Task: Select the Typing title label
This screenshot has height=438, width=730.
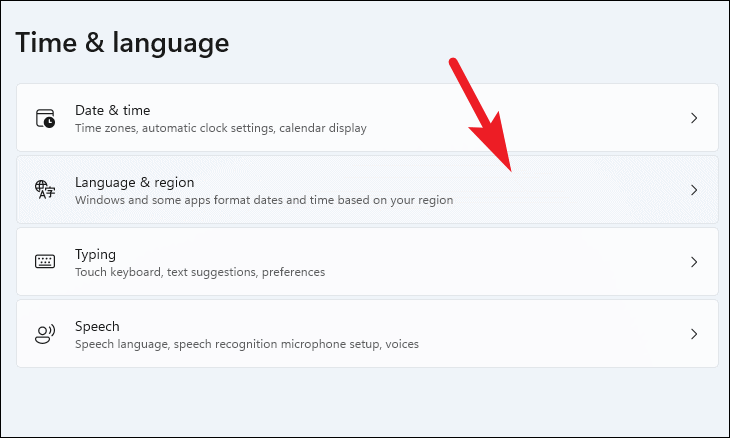Action: [x=95, y=255]
